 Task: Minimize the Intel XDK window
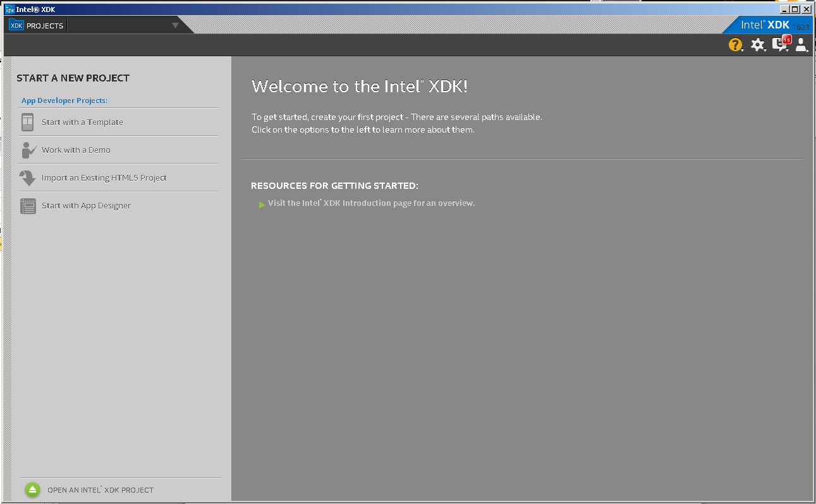point(784,9)
